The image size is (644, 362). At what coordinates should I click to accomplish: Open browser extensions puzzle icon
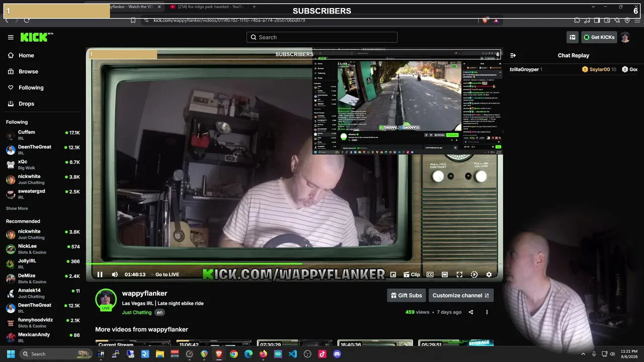click(x=577, y=20)
